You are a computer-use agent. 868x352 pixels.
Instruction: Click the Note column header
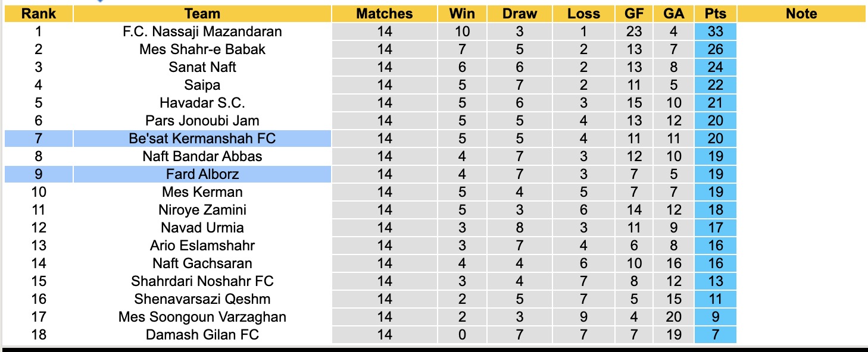pyautogui.click(x=801, y=14)
